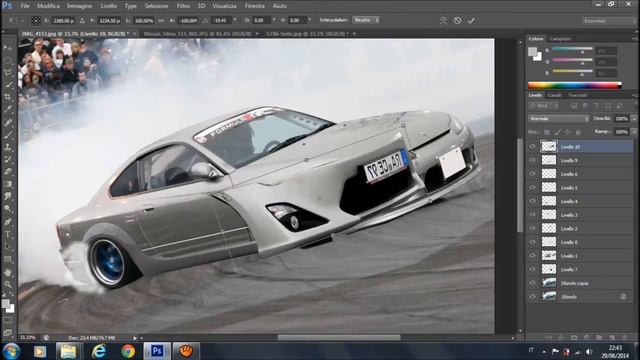
Task: Open the Filtro menu
Action: pos(183,6)
